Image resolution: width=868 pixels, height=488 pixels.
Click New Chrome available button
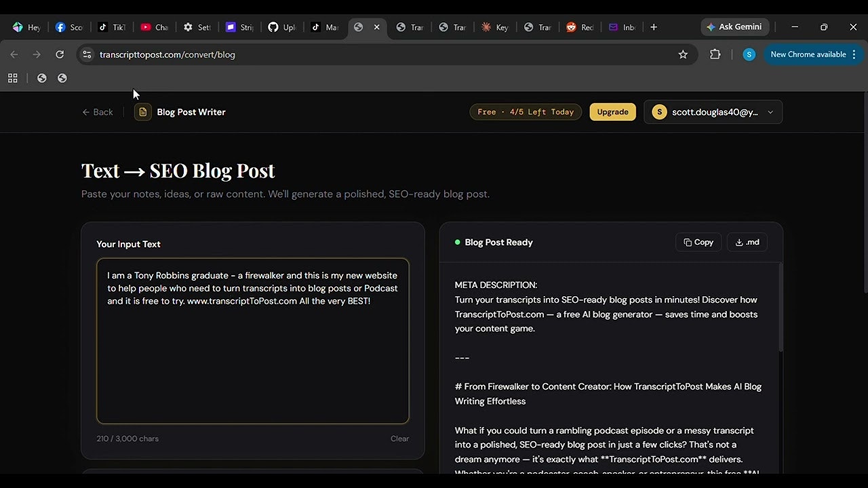(808, 54)
